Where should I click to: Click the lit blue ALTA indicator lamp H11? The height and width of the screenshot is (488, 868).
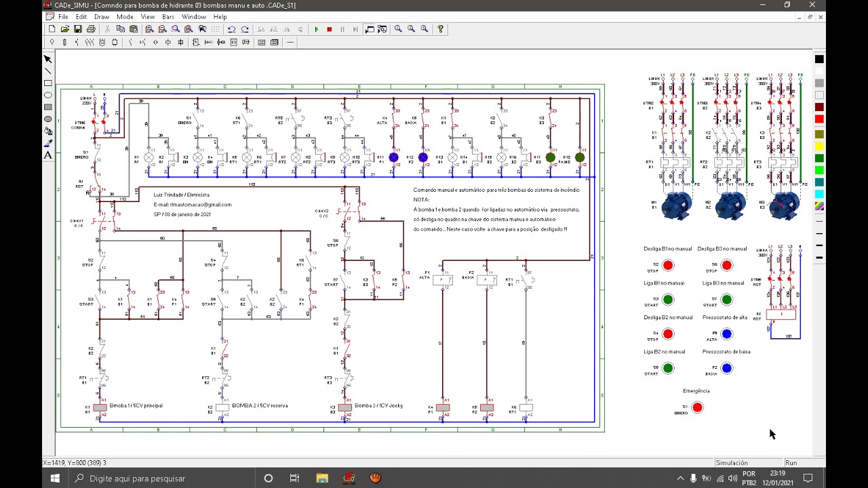pos(393,157)
